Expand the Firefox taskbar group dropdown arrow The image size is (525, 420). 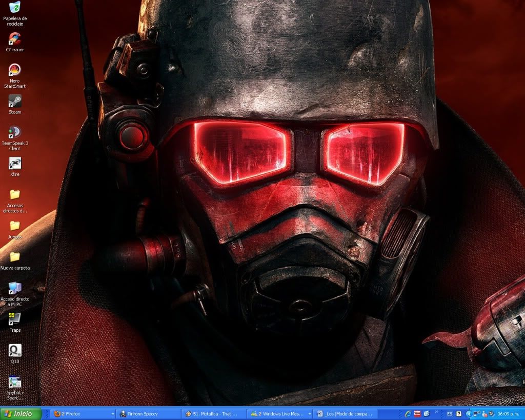coord(112,414)
